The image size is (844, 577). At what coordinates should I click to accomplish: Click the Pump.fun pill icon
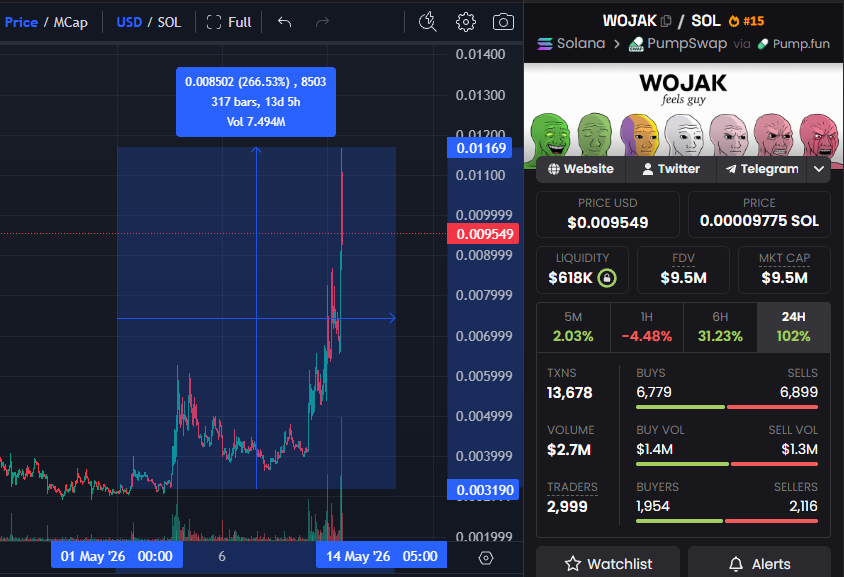[763, 44]
